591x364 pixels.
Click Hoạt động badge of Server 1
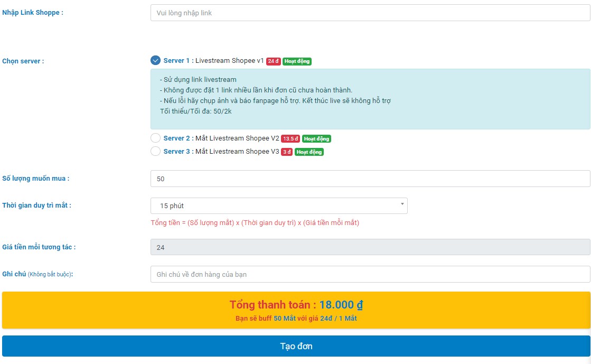click(x=297, y=61)
